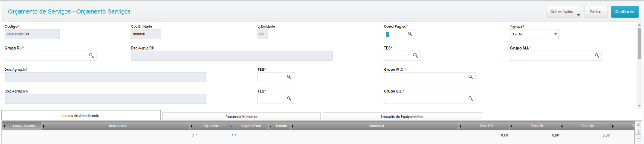This screenshot has width=644, height=144.
Task: Focus the Codigo input field
Action: 32,34
